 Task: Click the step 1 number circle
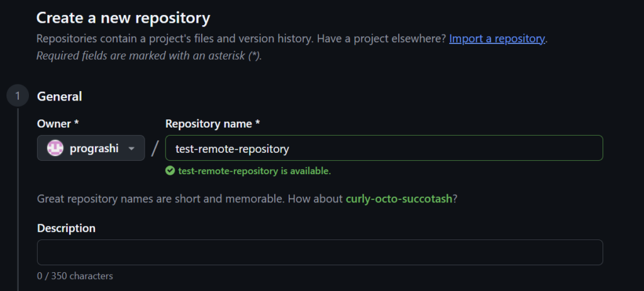18,96
